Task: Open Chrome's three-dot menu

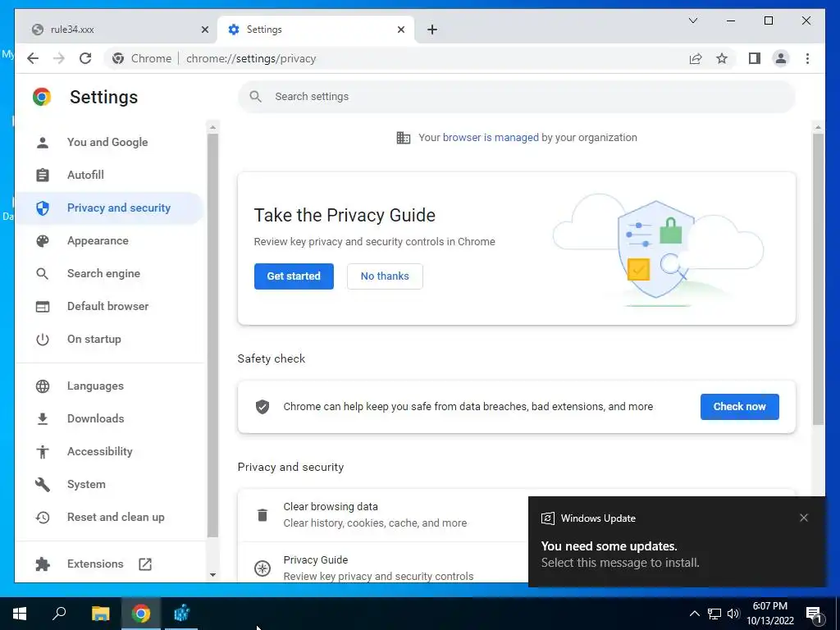Action: tap(807, 58)
